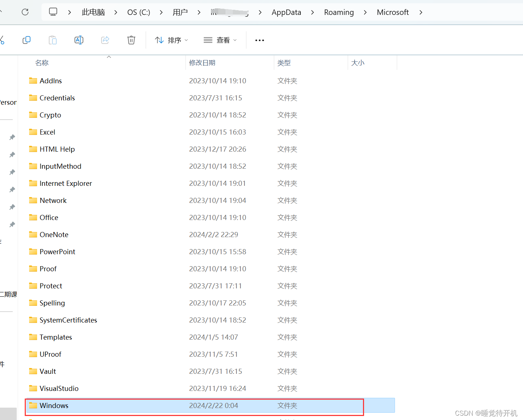Select the Excel folder icon
523x420 pixels.
33,132
